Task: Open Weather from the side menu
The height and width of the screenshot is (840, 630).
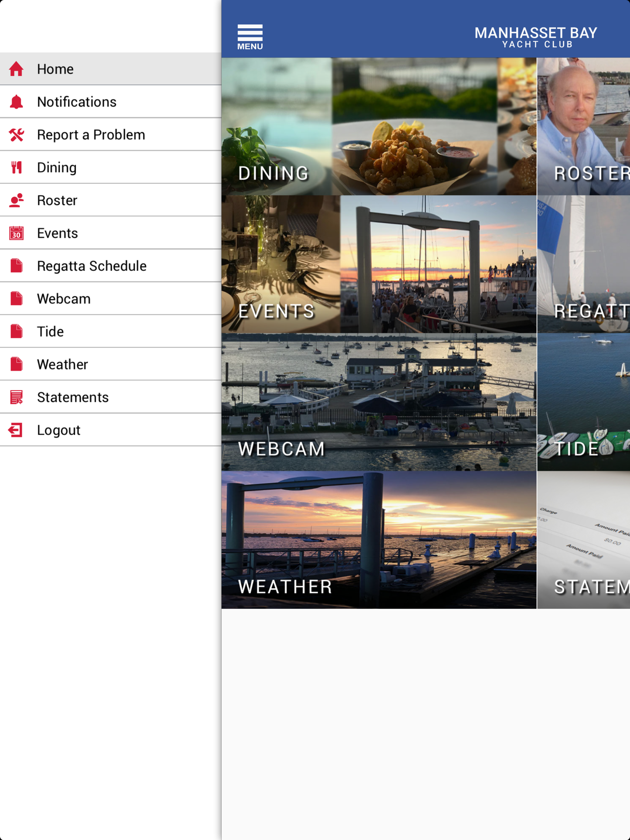Action: click(x=110, y=364)
